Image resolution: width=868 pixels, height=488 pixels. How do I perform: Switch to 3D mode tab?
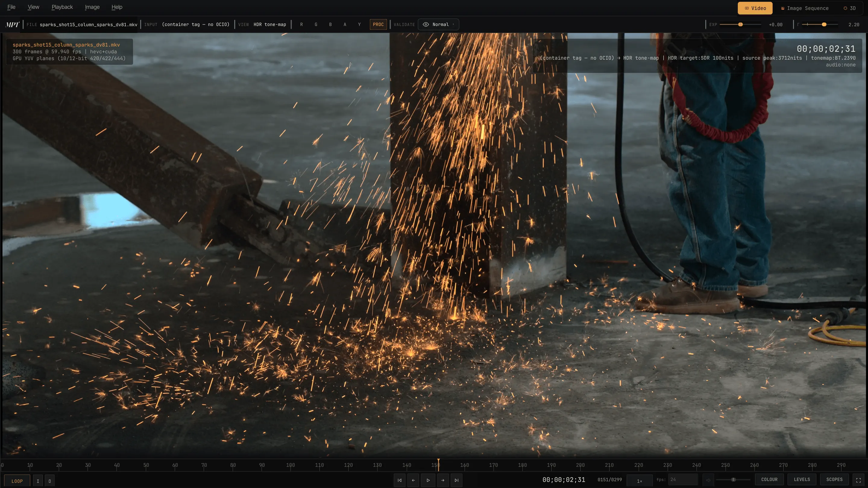(850, 8)
